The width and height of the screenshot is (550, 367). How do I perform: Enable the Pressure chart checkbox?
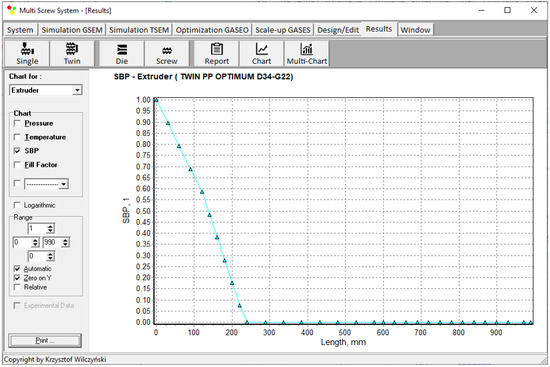pos(17,123)
